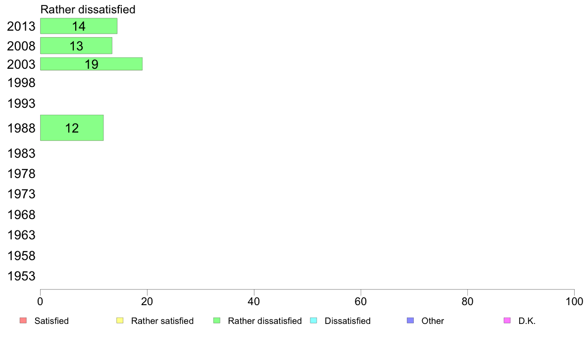
Task: Click the Dissatisfied cyan legend swatch
Action: [x=313, y=320]
